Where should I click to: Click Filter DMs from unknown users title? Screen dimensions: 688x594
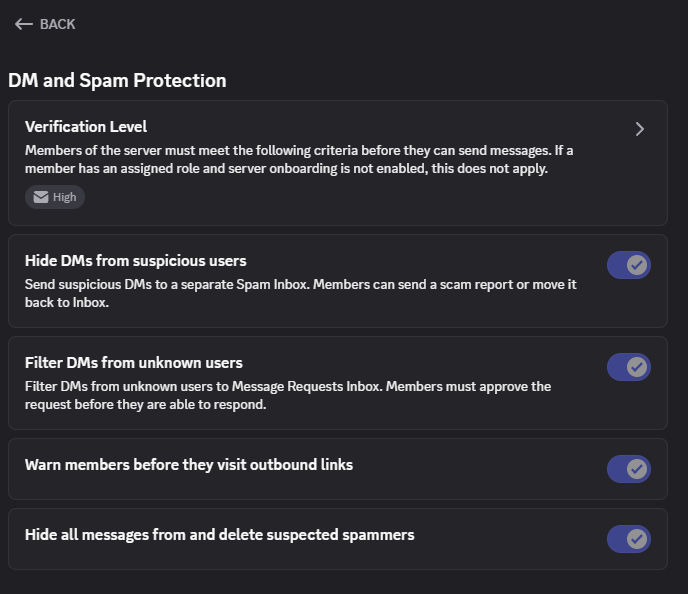click(x=134, y=363)
